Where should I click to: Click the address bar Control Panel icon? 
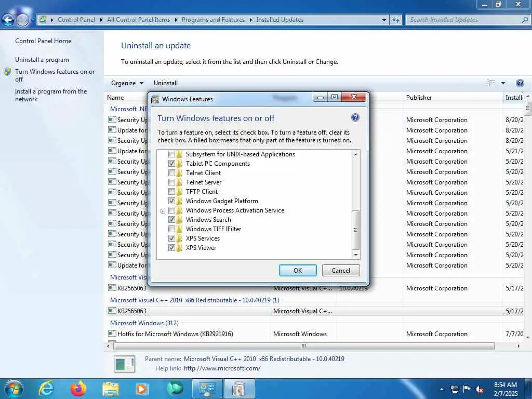(43, 20)
